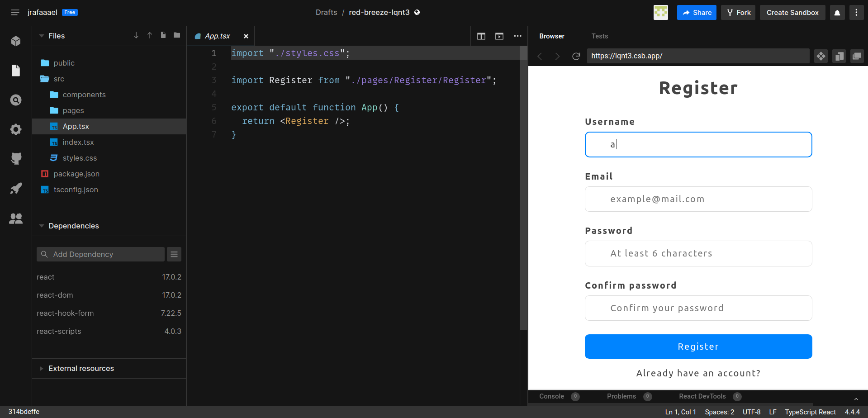Viewport: 868px width, 418px height.
Task: Collapse the Dependencies section
Action: tap(42, 226)
